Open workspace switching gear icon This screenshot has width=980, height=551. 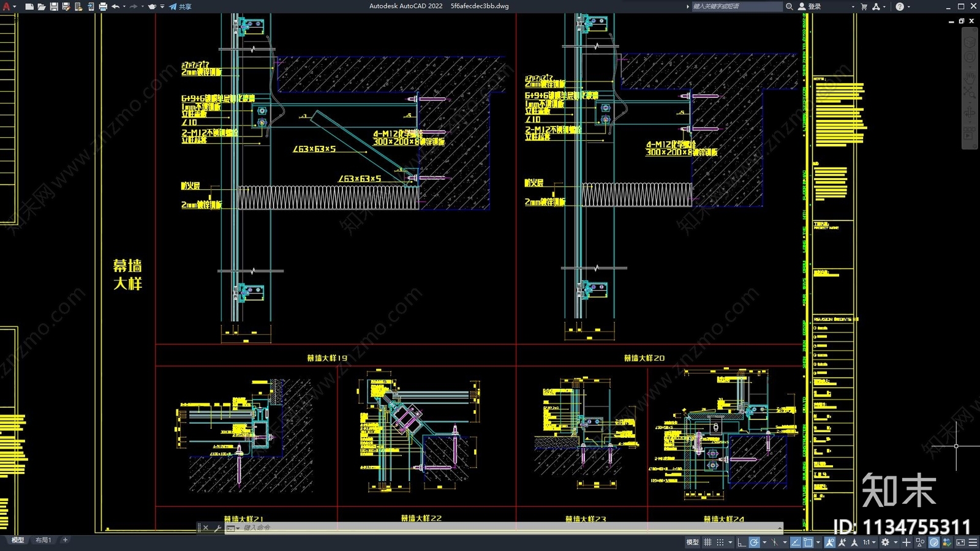point(885,542)
